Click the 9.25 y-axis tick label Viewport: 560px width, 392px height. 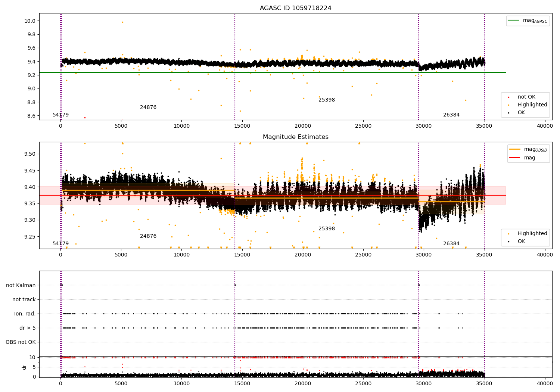(x=30, y=237)
